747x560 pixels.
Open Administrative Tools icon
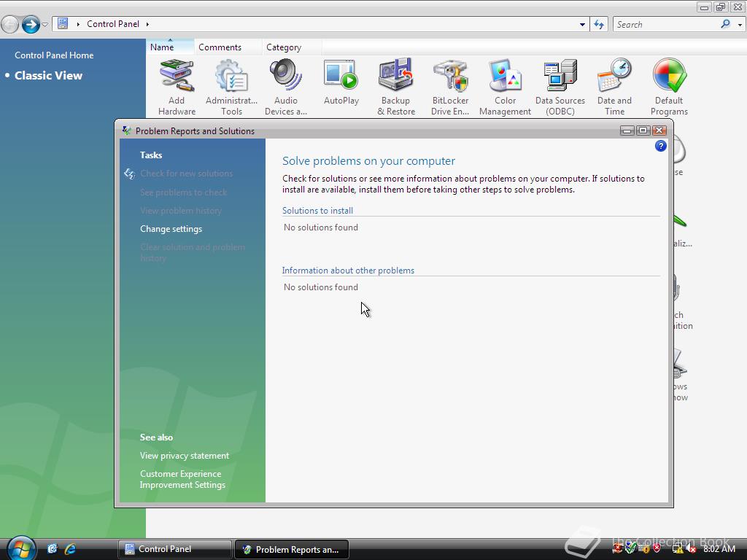[231, 87]
